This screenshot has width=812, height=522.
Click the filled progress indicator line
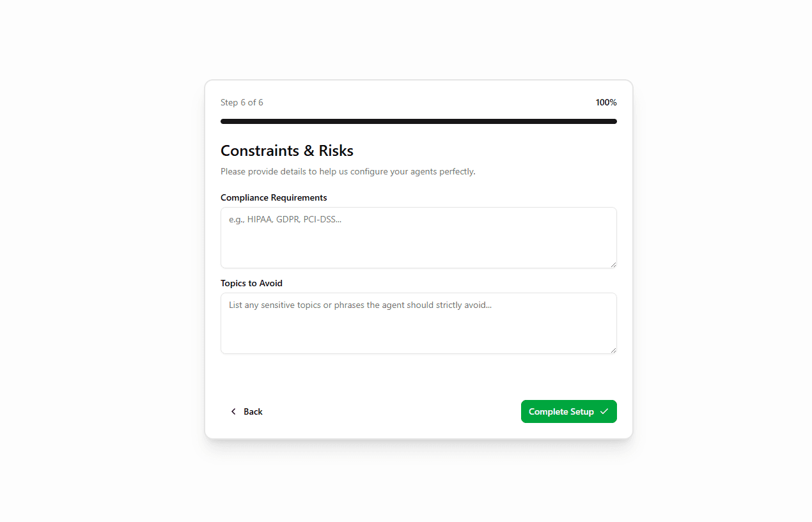418,121
